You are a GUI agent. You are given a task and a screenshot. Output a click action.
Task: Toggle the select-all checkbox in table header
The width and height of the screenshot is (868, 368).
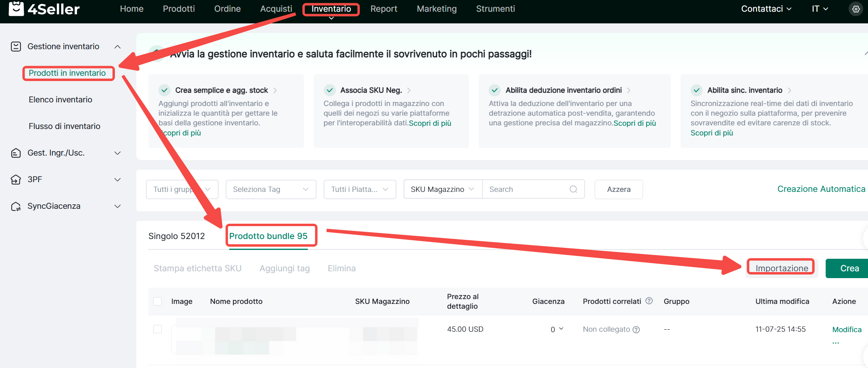(x=158, y=301)
